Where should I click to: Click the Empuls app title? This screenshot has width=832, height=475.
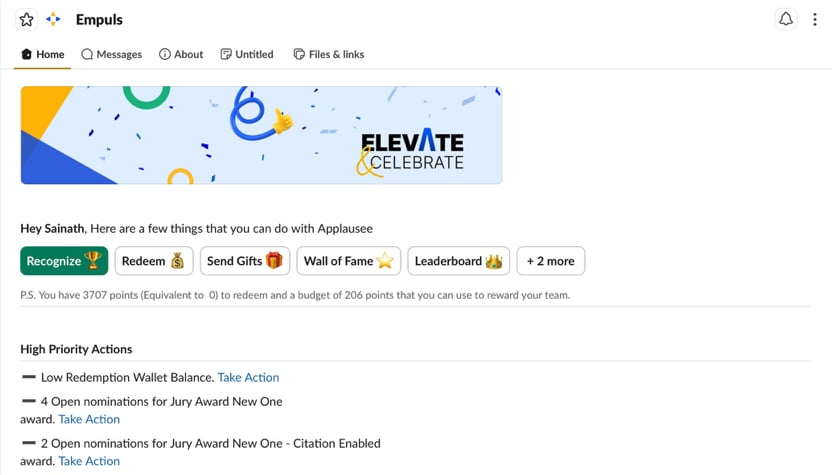click(99, 20)
